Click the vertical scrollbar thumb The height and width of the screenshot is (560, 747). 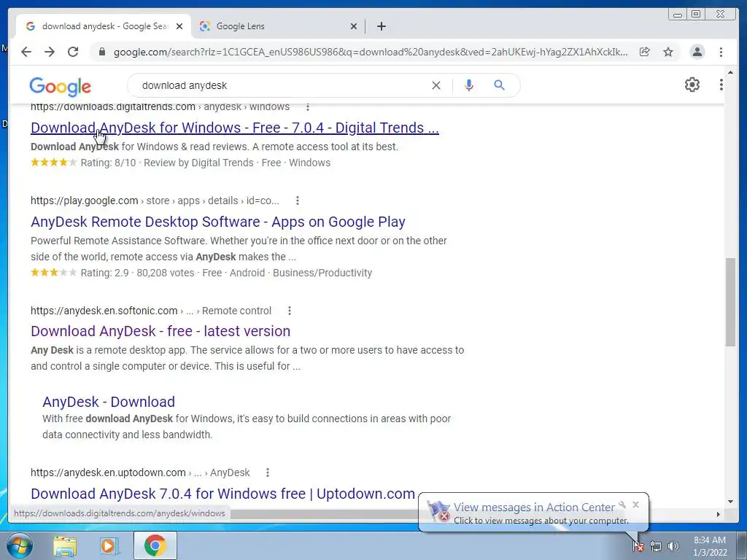(x=731, y=302)
